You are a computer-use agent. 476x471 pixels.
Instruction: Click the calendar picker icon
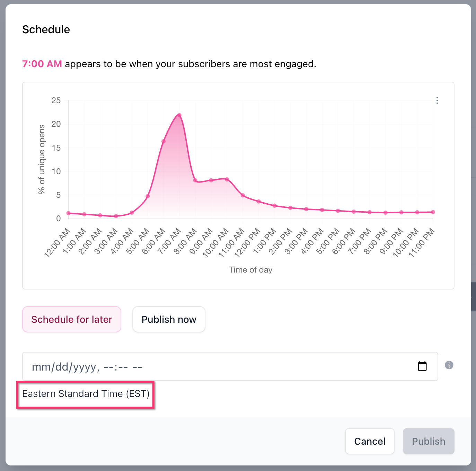pos(422,366)
